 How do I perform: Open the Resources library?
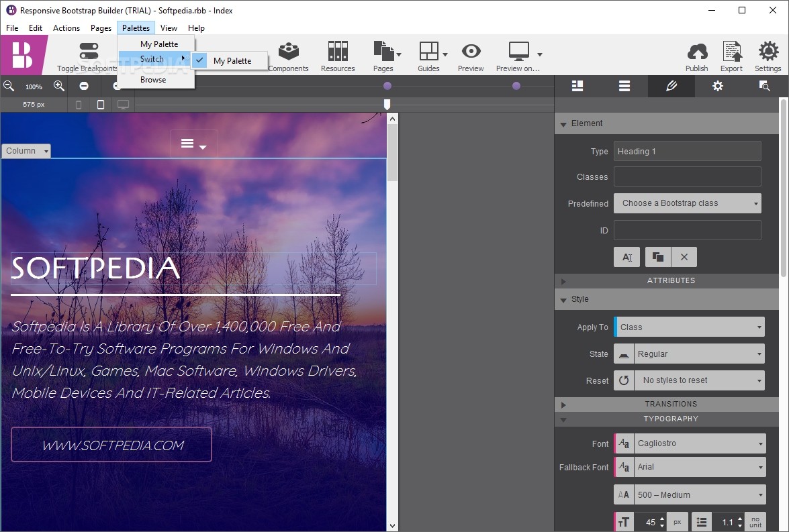[338, 57]
